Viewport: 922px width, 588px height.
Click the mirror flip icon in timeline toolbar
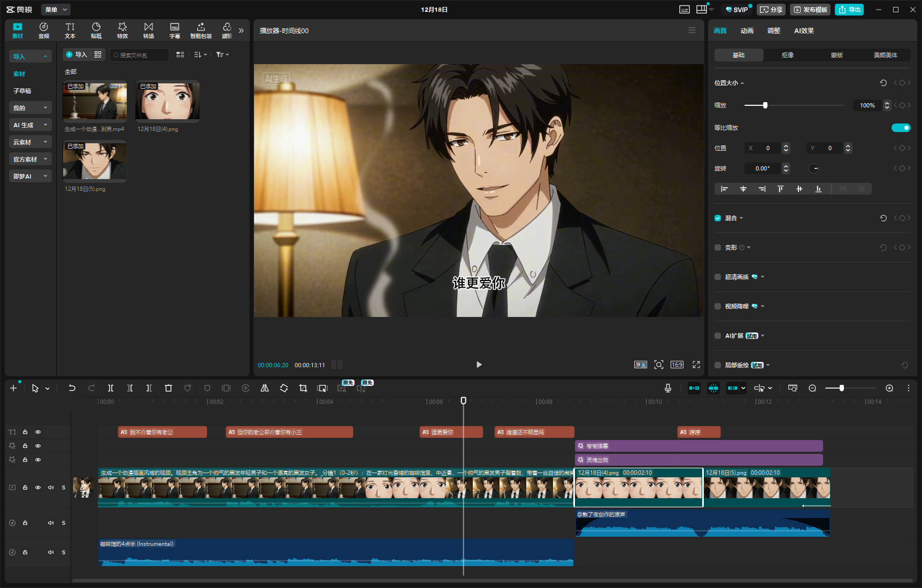coord(265,388)
